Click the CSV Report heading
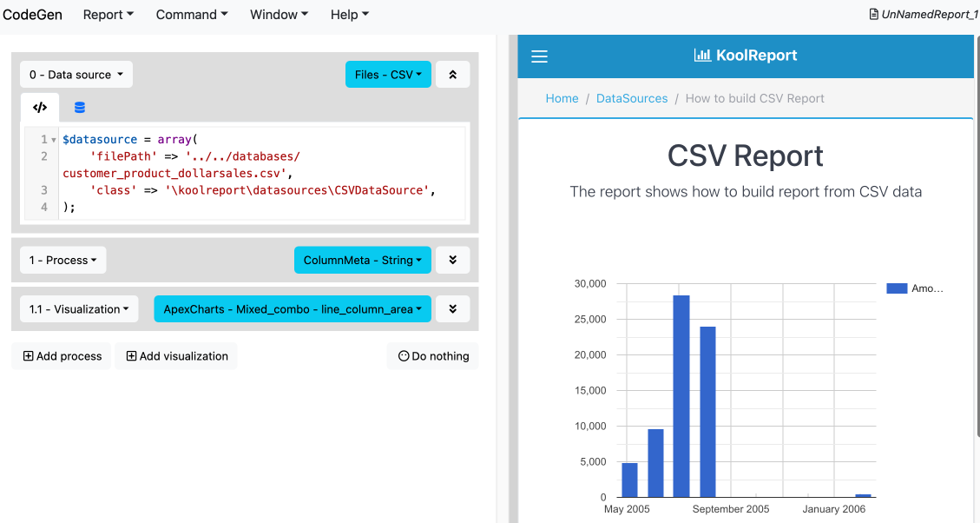The image size is (980, 523). 745,156
